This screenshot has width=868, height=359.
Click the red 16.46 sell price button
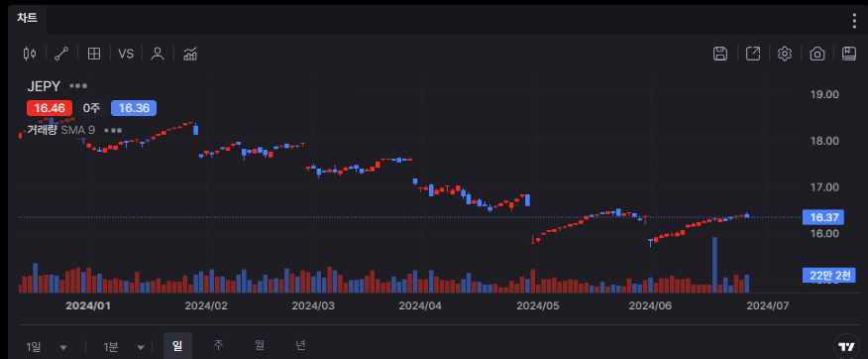pyautogui.click(x=49, y=108)
